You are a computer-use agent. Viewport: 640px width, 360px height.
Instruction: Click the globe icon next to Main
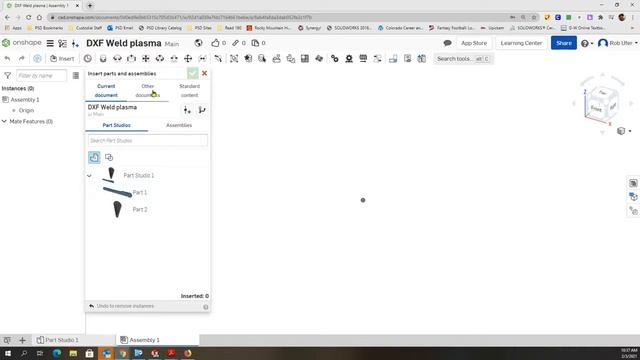(198, 43)
